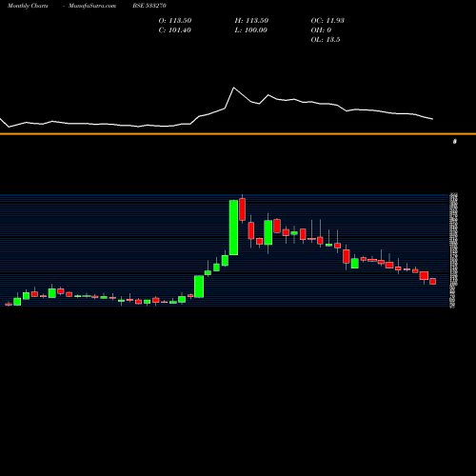476x476 pixels.
Task: Click the last red candlestick on the right
Action: pos(433,282)
